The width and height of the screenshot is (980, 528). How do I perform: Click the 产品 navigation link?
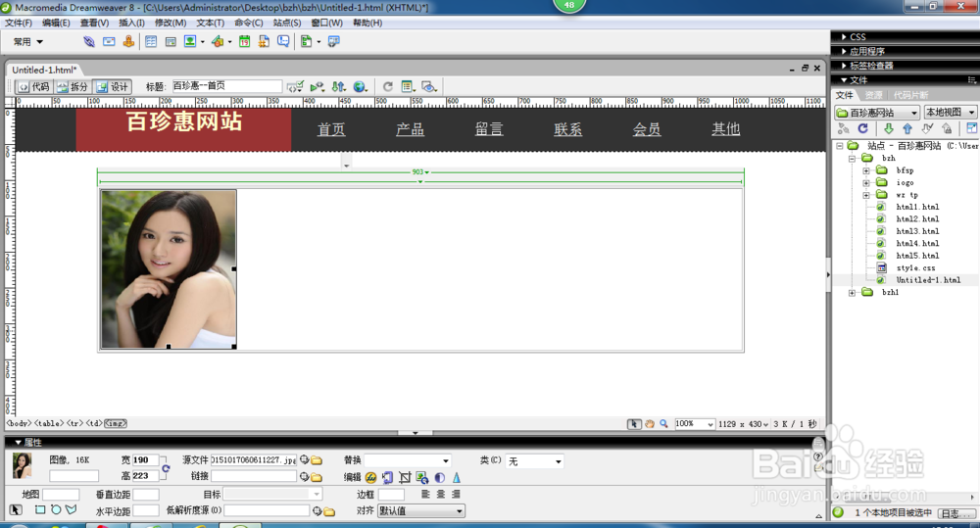[x=410, y=129]
